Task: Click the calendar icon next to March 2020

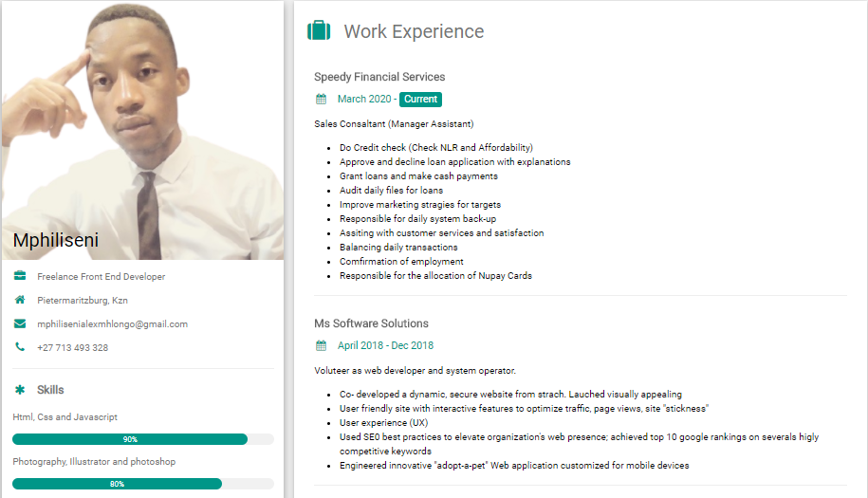Action: click(x=321, y=99)
